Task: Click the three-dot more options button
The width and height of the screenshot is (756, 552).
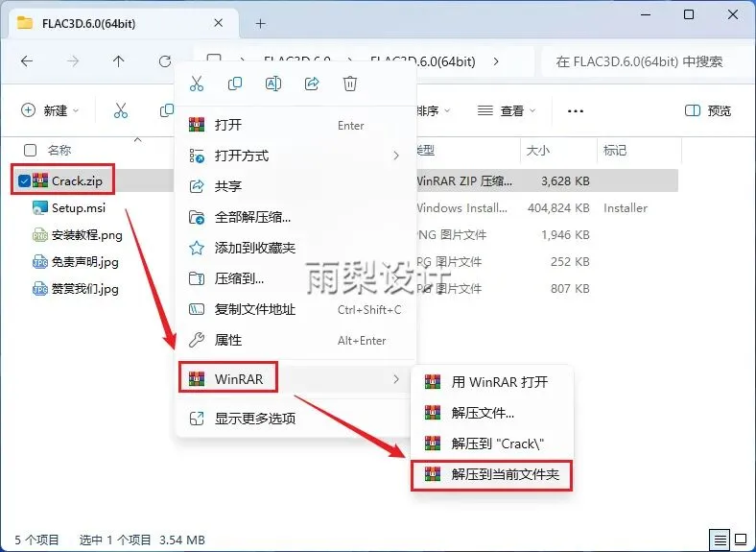Action: (576, 111)
